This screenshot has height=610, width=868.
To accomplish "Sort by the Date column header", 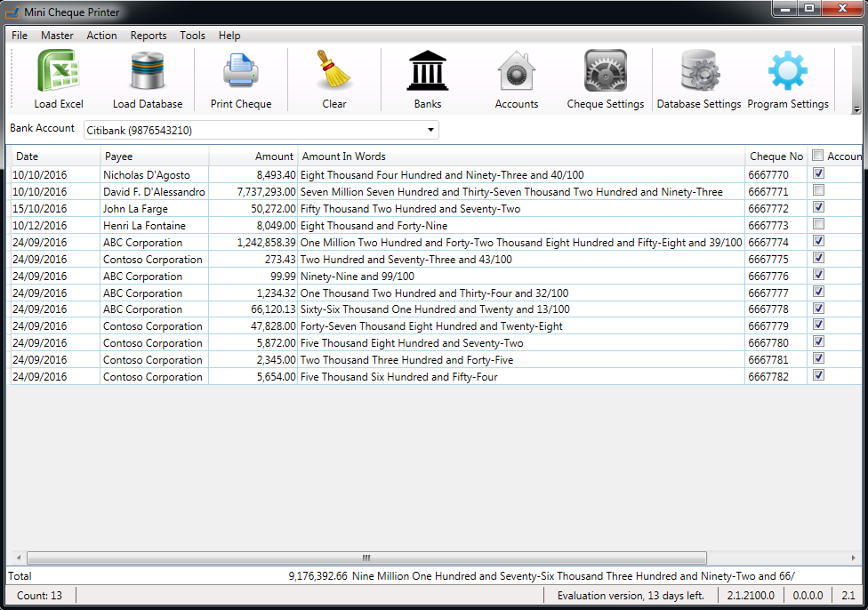I will click(55, 157).
